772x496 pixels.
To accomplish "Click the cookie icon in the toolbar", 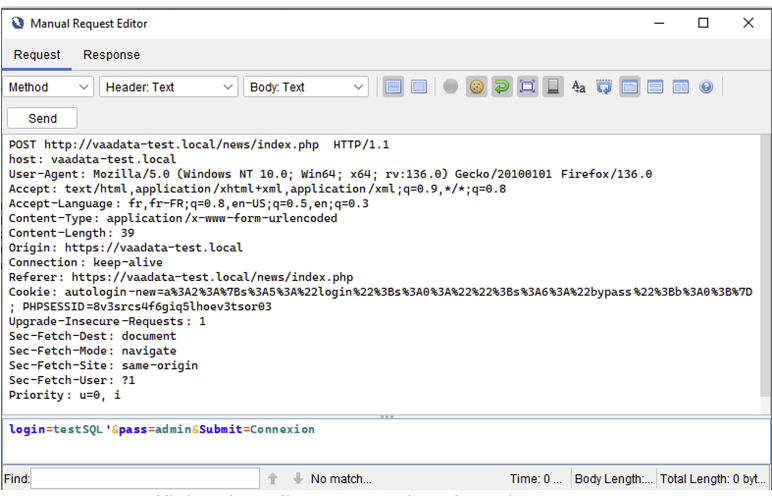I will [x=477, y=87].
